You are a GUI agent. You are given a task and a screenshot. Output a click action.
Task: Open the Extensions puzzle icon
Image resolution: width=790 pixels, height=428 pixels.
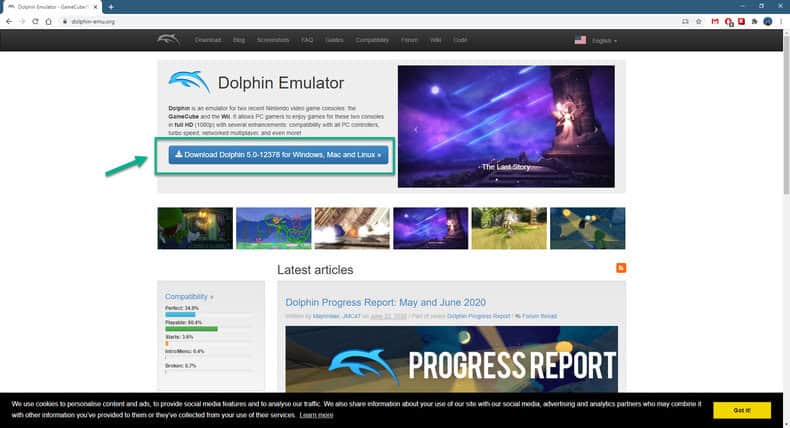pos(754,21)
